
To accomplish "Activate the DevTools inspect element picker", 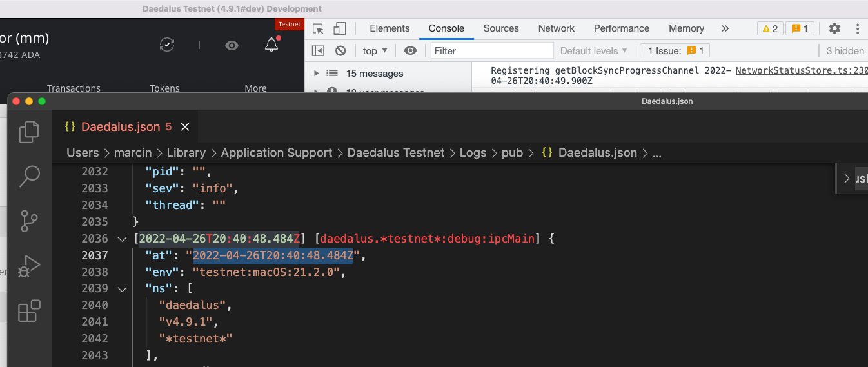I will coord(318,28).
